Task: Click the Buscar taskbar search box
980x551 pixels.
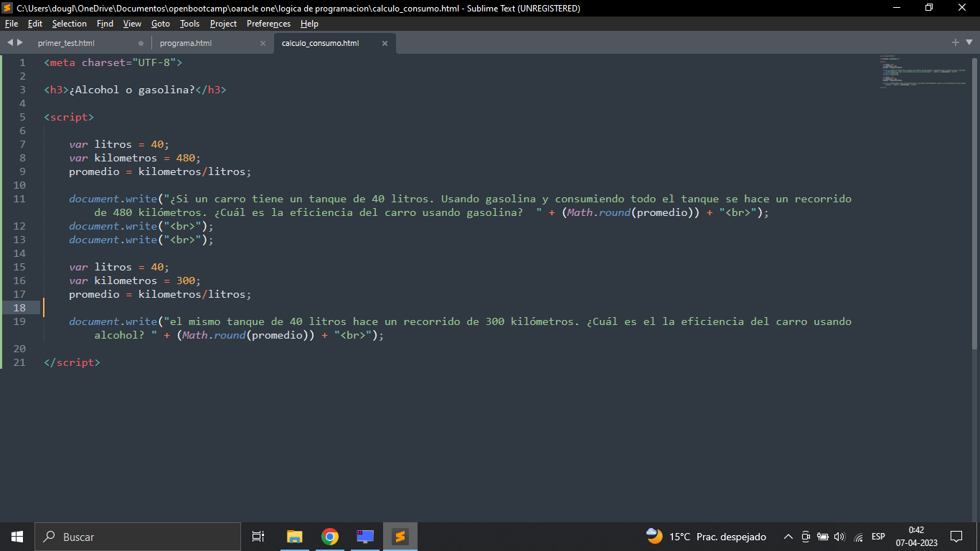Action: click(138, 537)
